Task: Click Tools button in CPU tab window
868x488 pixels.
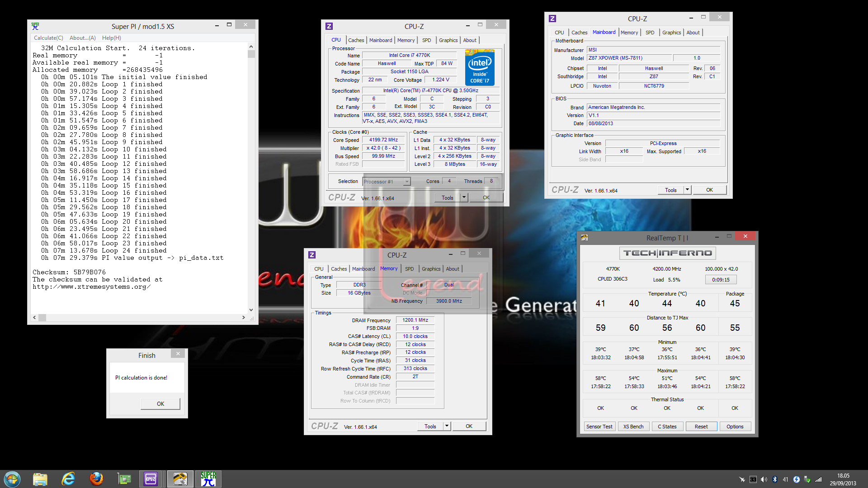Action: click(x=447, y=197)
